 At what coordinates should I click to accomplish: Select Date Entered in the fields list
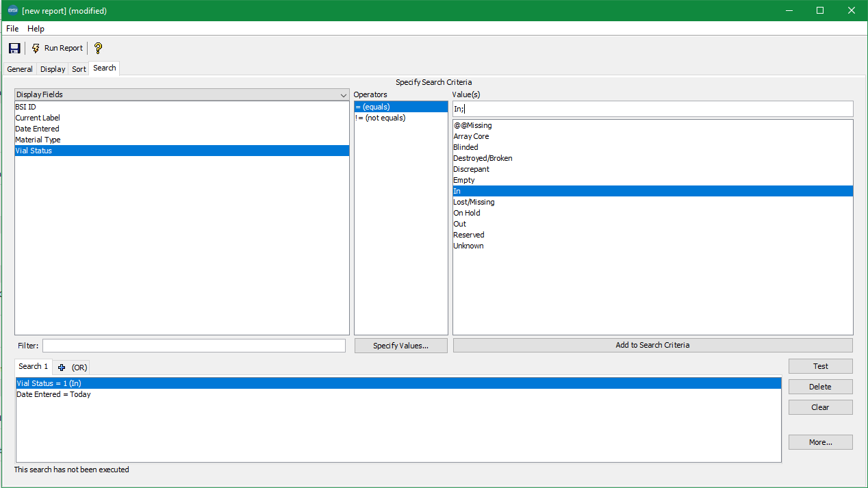pyautogui.click(x=181, y=129)
